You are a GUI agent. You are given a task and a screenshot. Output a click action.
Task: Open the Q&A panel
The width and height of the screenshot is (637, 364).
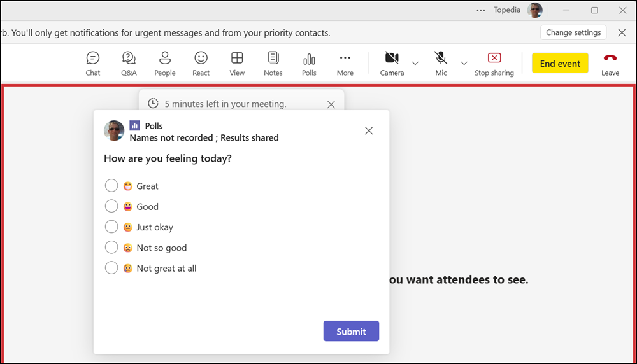129,64
